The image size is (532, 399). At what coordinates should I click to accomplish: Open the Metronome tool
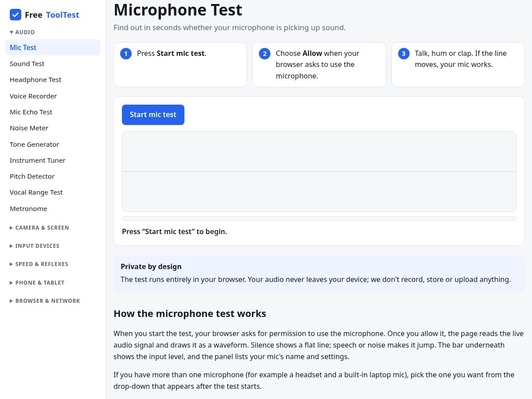coord(53,209)
